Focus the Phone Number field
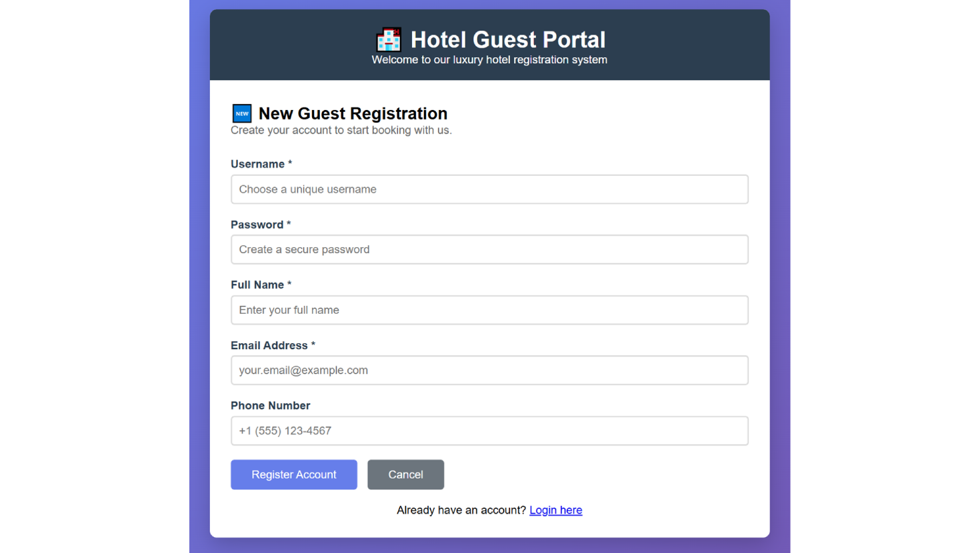 (x=489, y=430)
